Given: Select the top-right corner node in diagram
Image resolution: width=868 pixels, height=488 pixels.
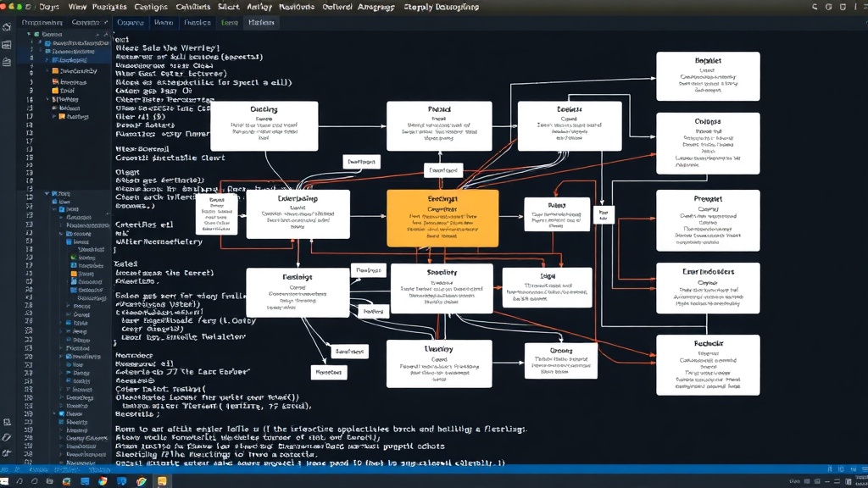Looking at the screenshot, I should point(708,76).
